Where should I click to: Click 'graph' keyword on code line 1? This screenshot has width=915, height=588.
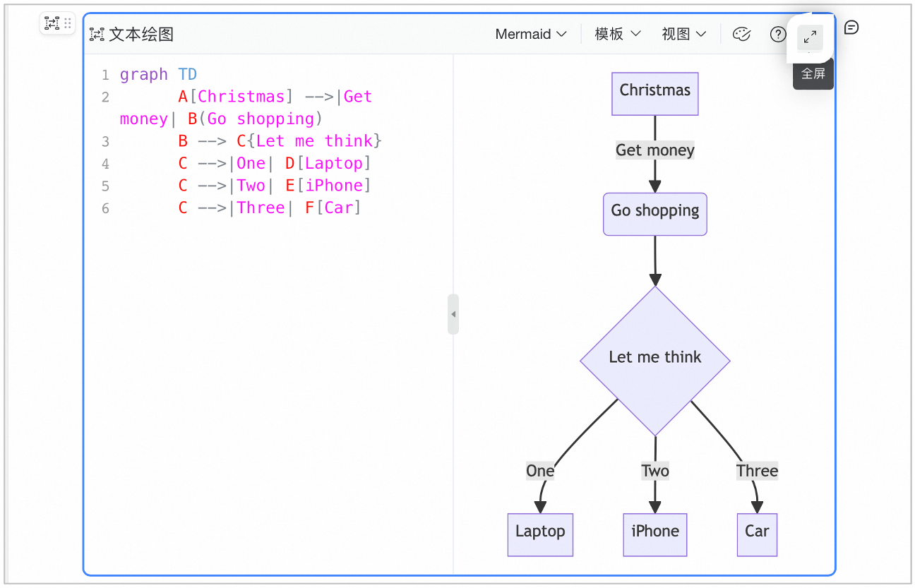click(x=144, y=75)
